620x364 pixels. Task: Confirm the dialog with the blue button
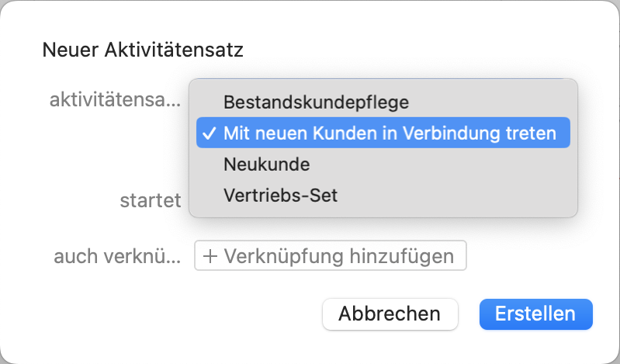[x=535, y=314]
